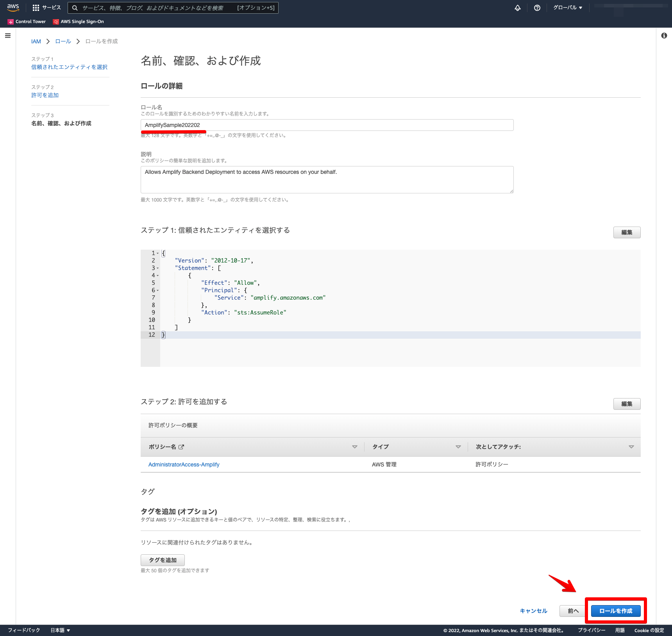Screen dimensions: 672x636
Task: Sort by タイプ column arrow
Action: tap(458, 447)
